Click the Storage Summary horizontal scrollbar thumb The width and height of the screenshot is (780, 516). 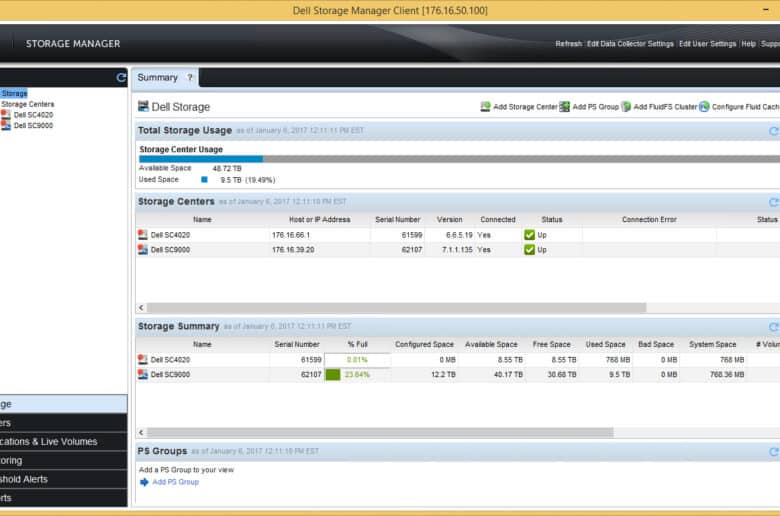pyautogui.click(x=380, y=432)
